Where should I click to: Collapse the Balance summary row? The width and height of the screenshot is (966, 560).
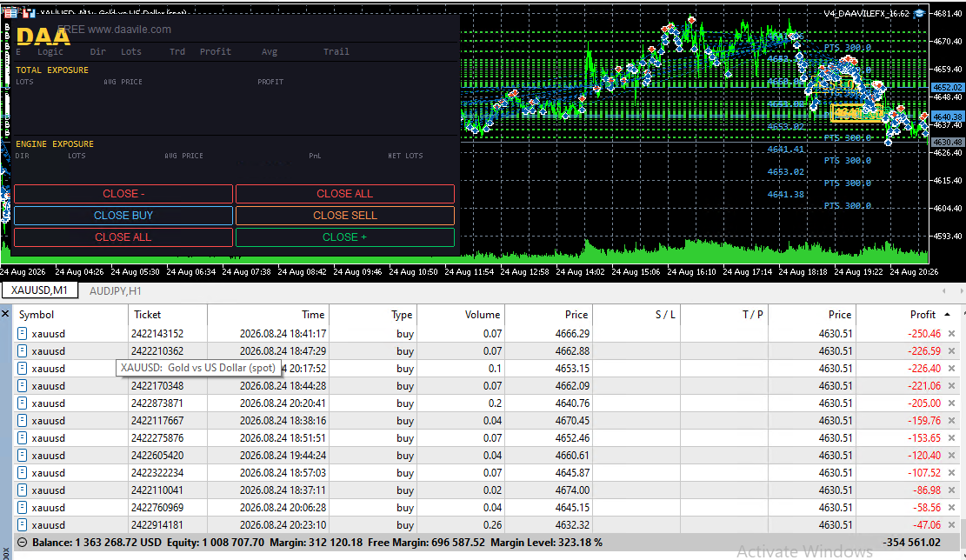click(x=23, y=543)
